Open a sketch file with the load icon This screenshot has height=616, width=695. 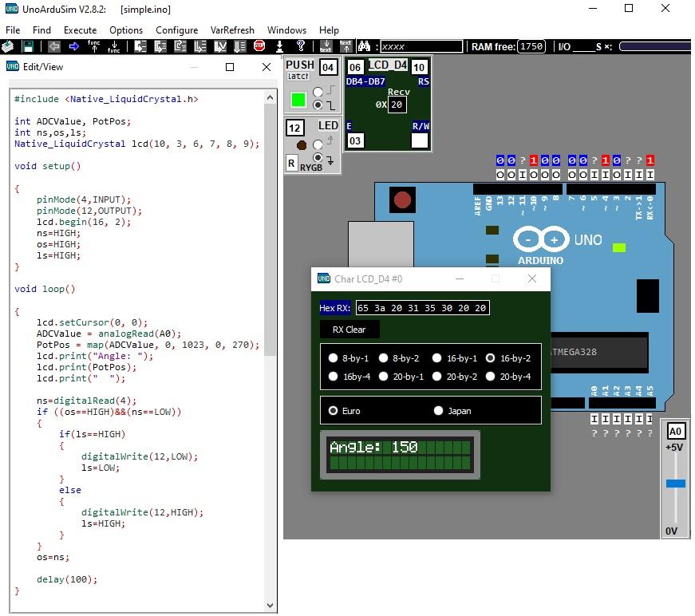(7, 46)
